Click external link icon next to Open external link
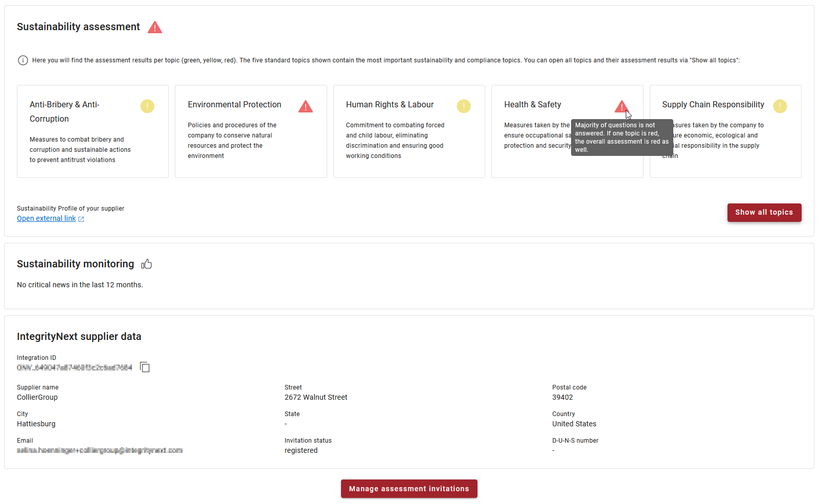Viewport: 819px width, 504px height. [x=81, y=219]
